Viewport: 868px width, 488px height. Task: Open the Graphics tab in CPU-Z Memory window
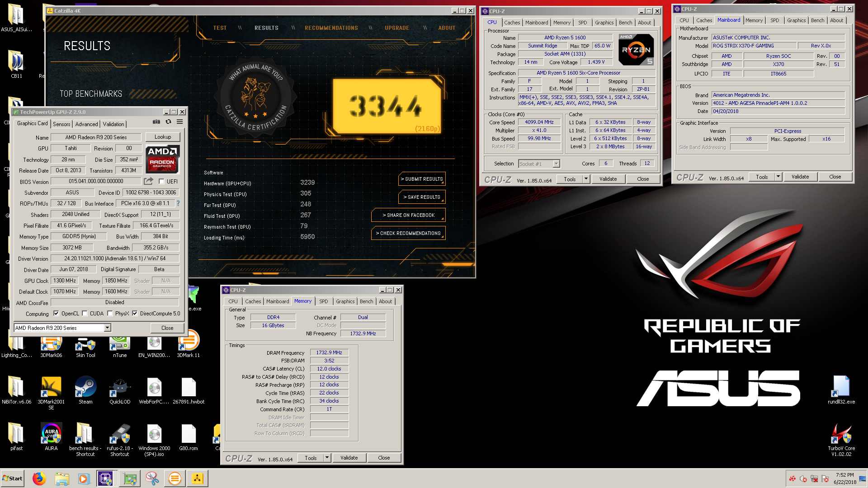pos(345,301)
